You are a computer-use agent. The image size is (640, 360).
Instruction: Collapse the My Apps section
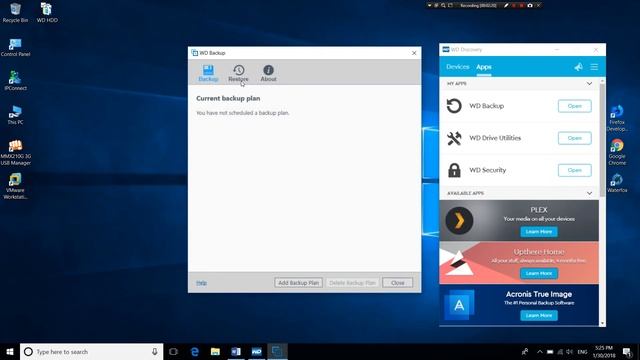589,84
